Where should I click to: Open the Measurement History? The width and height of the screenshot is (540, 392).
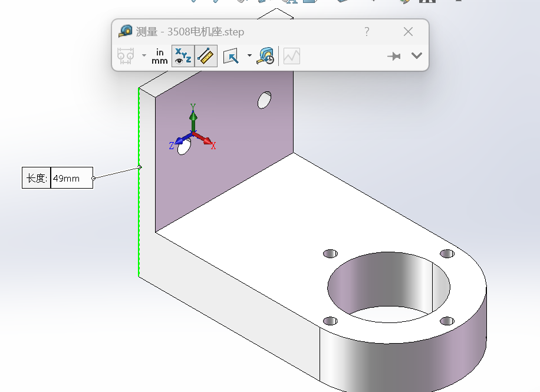265,56
